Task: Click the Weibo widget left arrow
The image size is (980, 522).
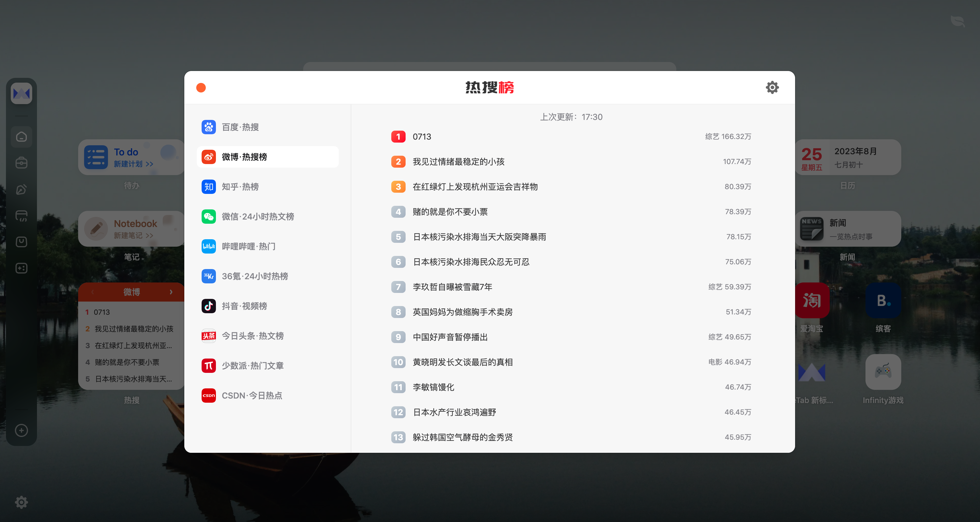Action: [92, 292]
